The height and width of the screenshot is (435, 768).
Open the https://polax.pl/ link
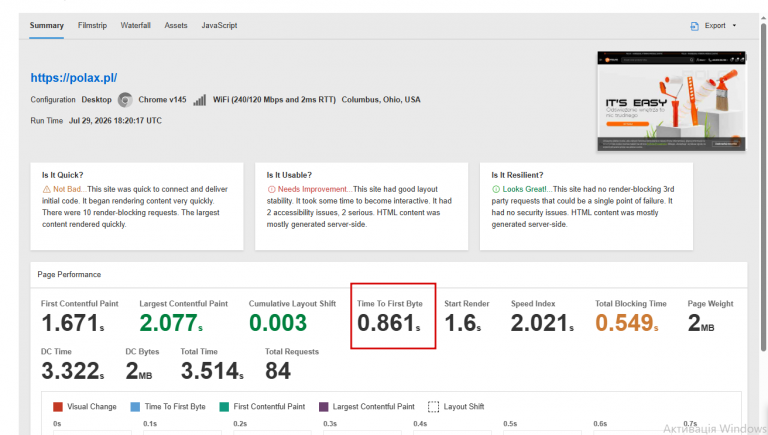(73, 78)
